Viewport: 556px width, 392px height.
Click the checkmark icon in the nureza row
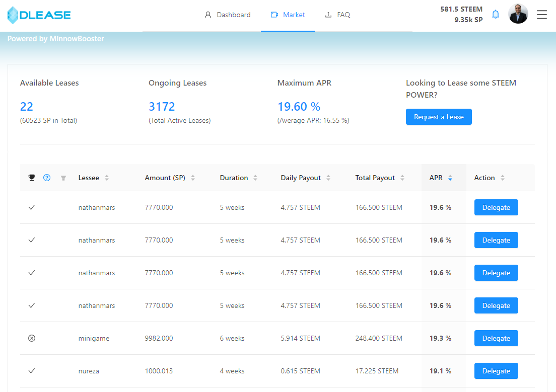click(32, 371)
